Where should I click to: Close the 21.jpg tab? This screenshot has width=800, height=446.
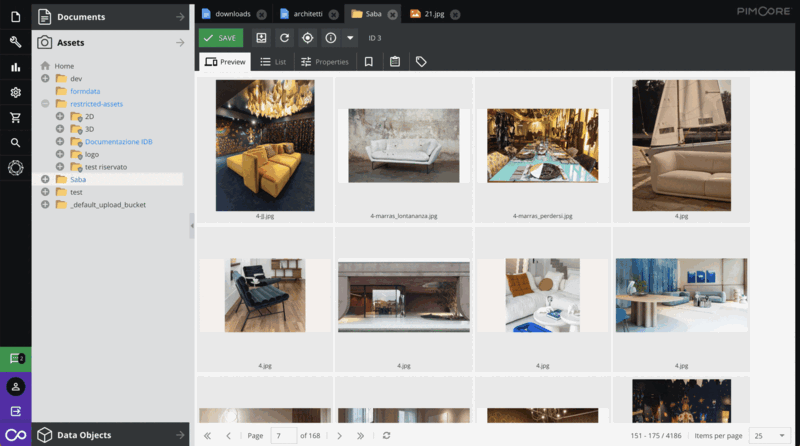[x=455, y=15]
